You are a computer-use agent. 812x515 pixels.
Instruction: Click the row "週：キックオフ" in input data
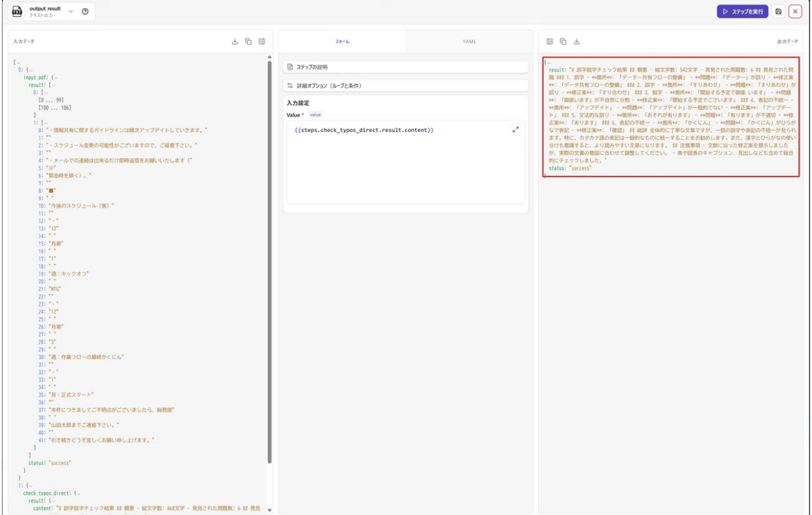pyautogui.click(x=64, y=273)
